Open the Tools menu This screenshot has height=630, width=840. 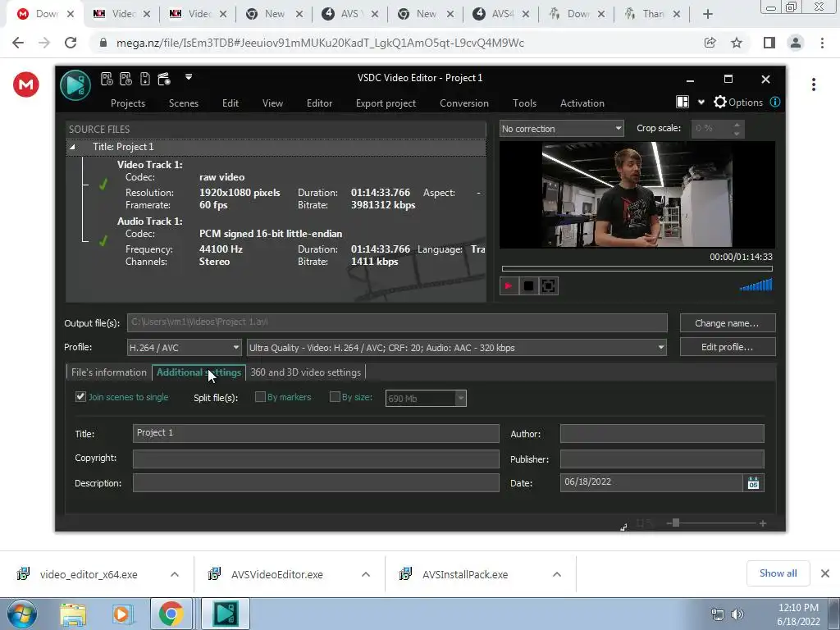524,103
